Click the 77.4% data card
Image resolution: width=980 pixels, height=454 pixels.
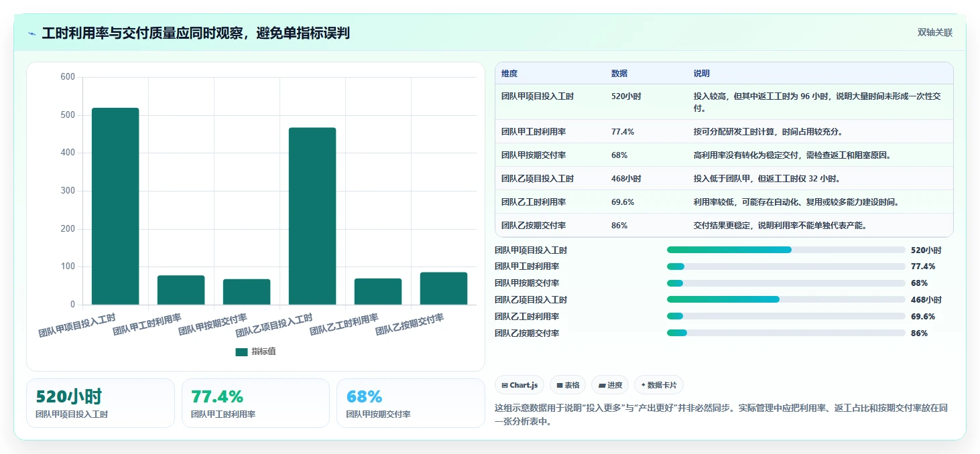(x=255, y=403)
